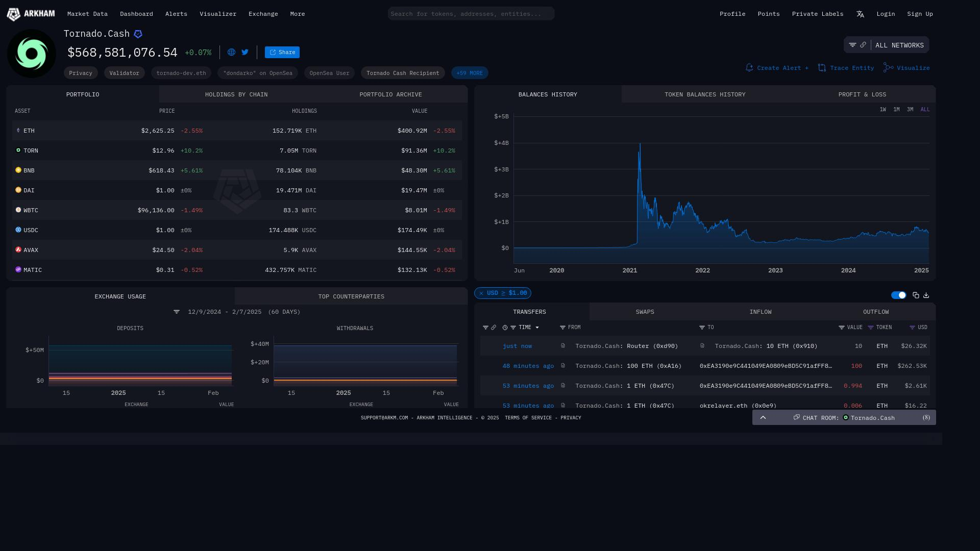
Task: Click the AVAX token icon in portfolio
Action: (x=18, y=250)
